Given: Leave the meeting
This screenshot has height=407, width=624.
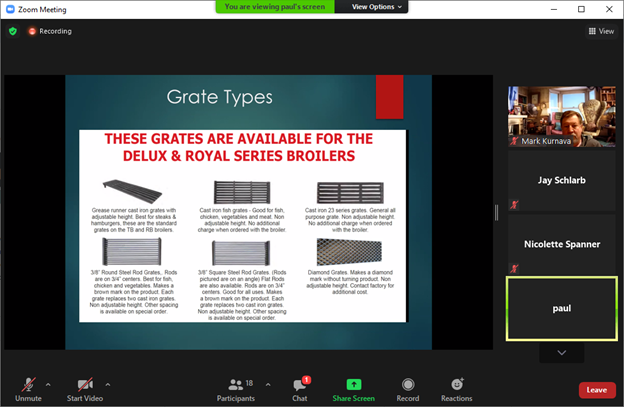Looking at the screenshot, I should 597,390.
